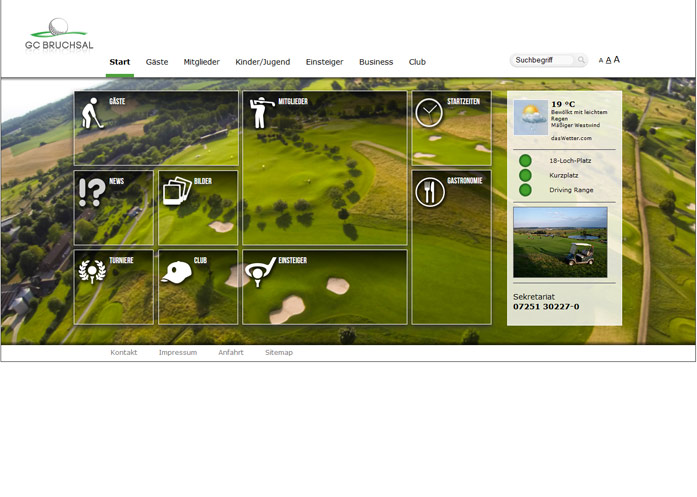Open the Mitglieder navigation menu item

coord(201,62)
